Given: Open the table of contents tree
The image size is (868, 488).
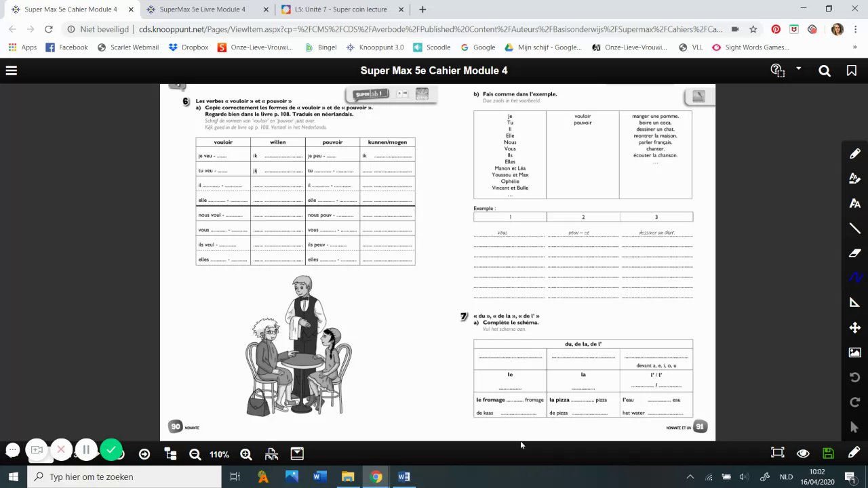Looking at the screenshot, I should click(170, 454).
